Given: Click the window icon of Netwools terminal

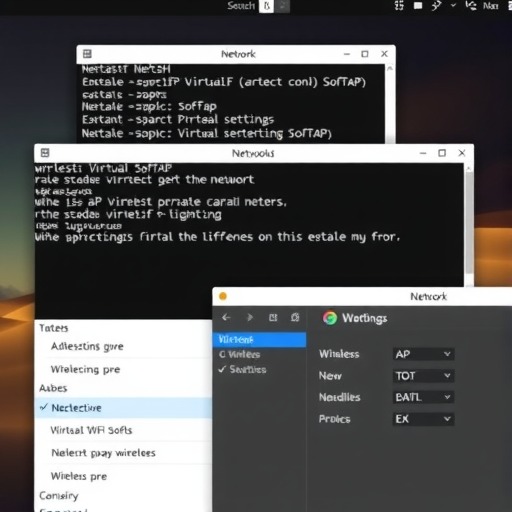Looking at the screenshot, I should 45,153.
